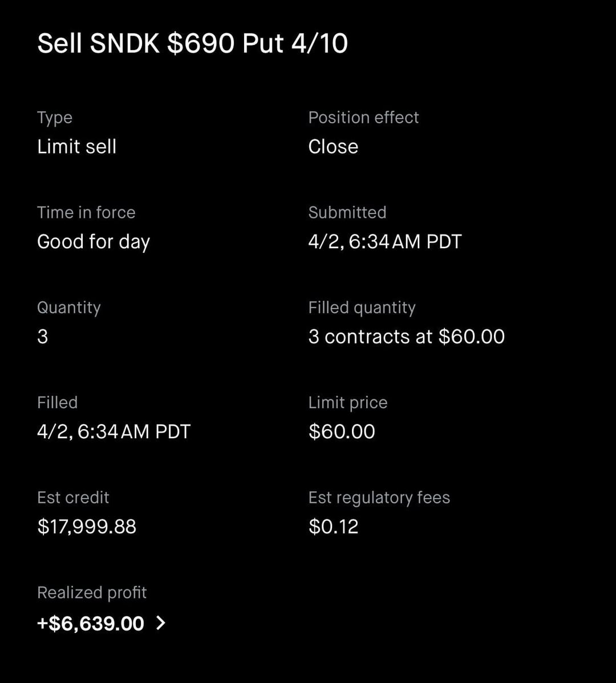Click the Realized profit label
Image resolution: width=616 pixels, height=683 pixels.
(x=92, y=592)
